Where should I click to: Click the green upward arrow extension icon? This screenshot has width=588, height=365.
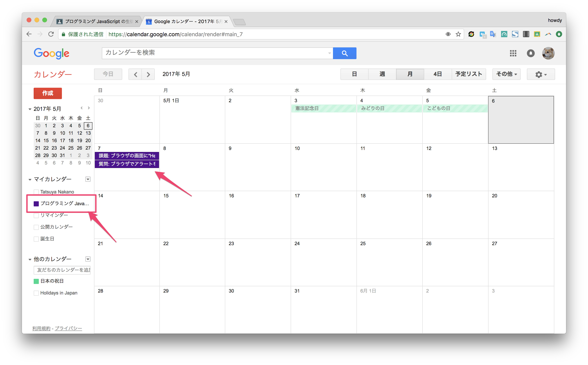click(559, 34)
